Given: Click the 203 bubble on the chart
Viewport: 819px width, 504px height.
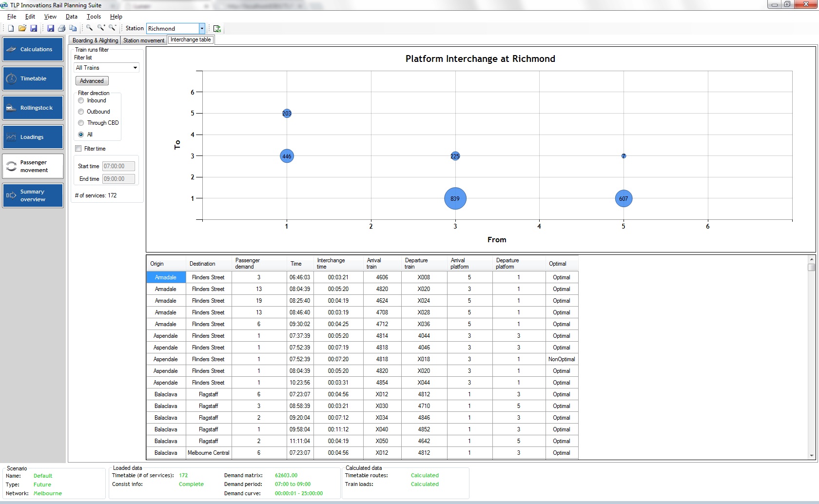Looking at the screenshot, I should tap(287, 113).
